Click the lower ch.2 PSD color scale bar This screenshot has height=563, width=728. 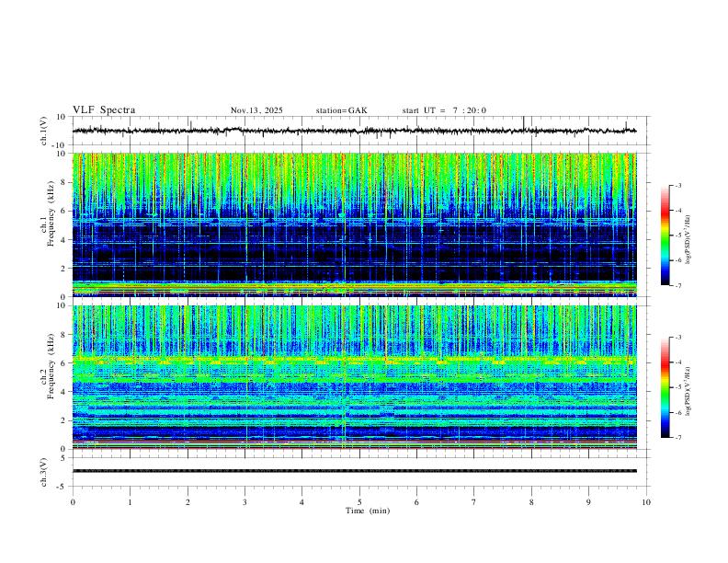click(665, 387)
